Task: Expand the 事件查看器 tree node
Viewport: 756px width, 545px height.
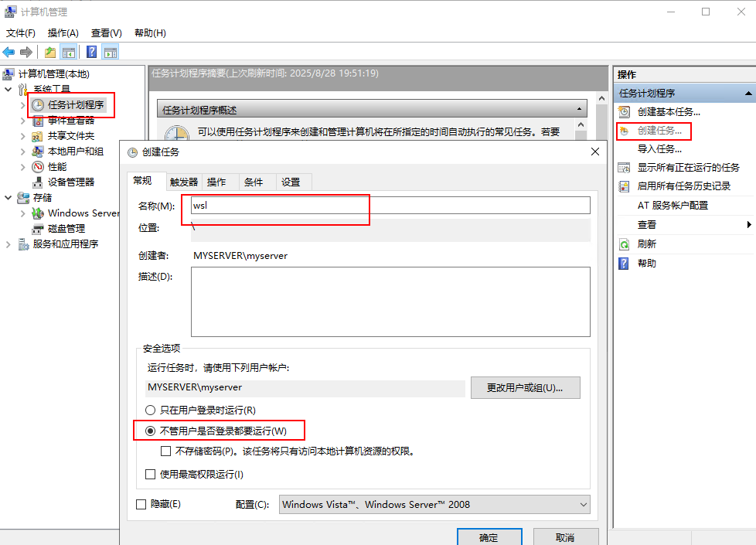Action: [x=22, y=121]
